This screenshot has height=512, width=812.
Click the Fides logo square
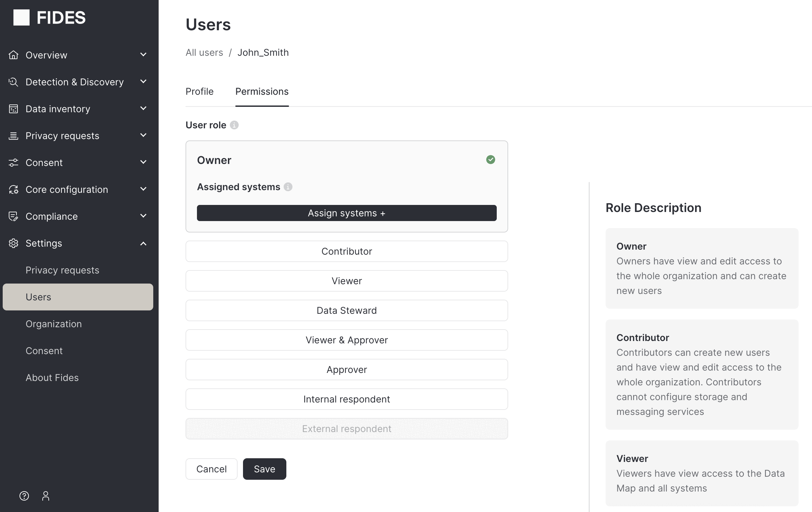(x=21, y=17)
